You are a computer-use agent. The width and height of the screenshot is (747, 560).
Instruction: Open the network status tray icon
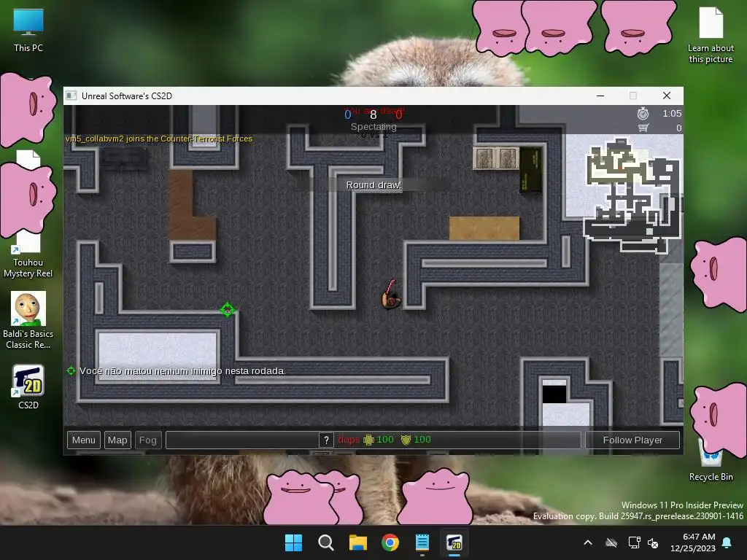[634, 542]
